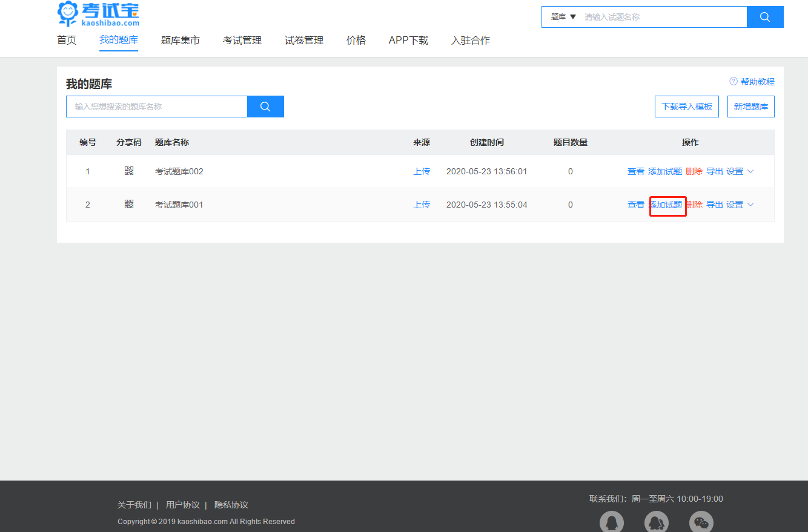Open 题库集市 navigation tab

tap(180, 41)
